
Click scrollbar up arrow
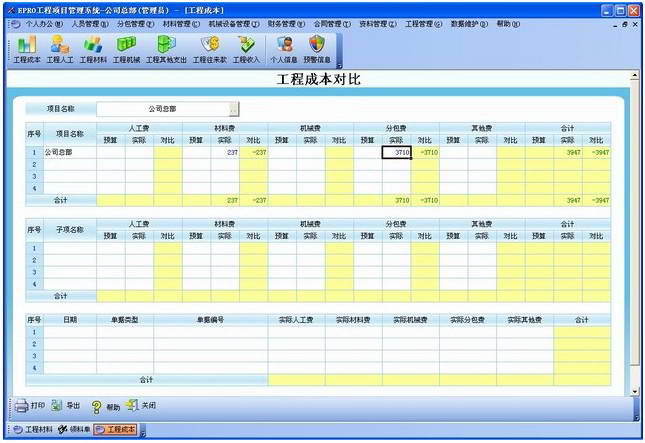coord(634,76)
